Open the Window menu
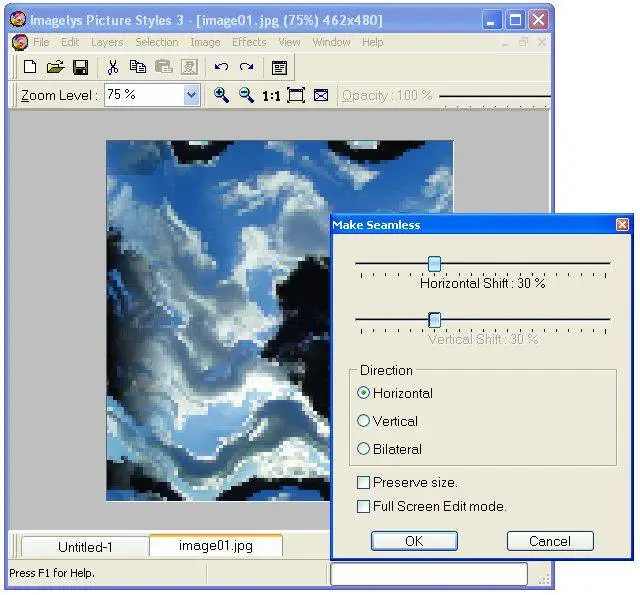The image size is (640, 595). 331,42
